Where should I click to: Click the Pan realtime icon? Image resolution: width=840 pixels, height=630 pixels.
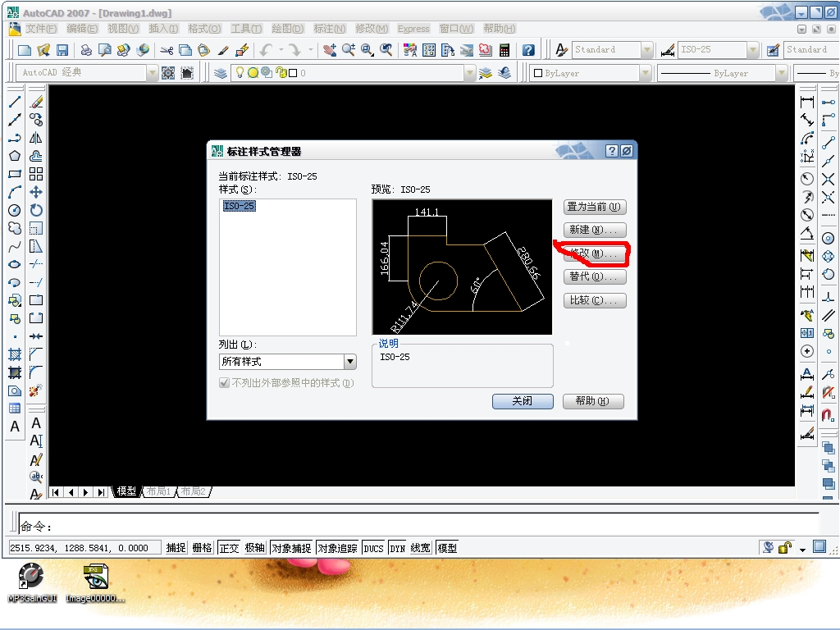click(x=330, y=50)
